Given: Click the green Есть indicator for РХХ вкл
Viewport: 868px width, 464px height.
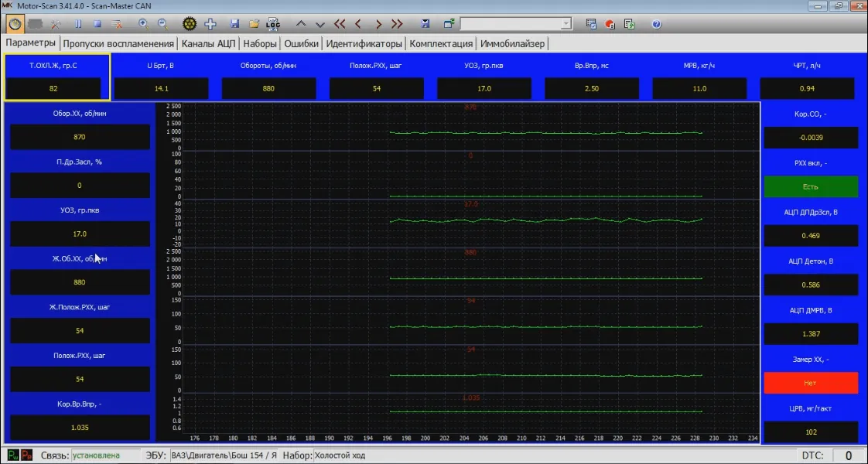Looking at the screenshot, I should tap(811, 187).
